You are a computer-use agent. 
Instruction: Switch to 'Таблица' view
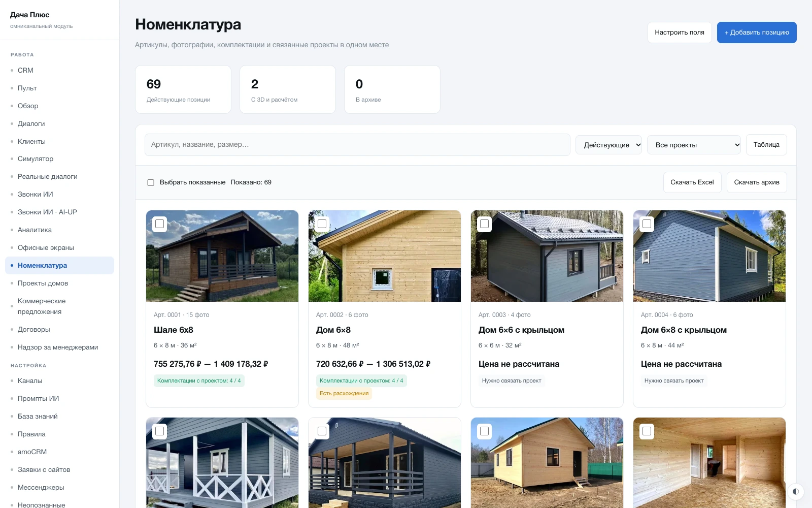[766, 145]
